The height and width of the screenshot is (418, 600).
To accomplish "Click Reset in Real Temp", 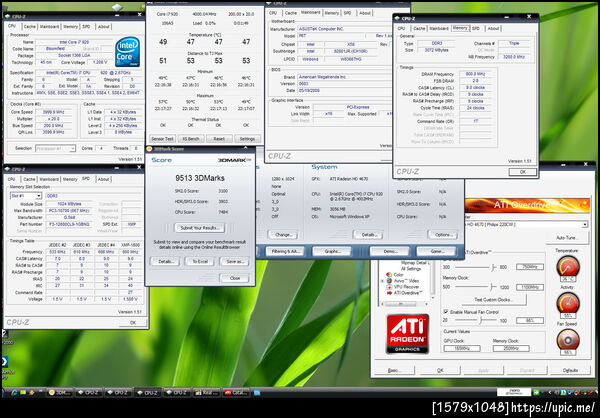I will (x=218, y=139).
